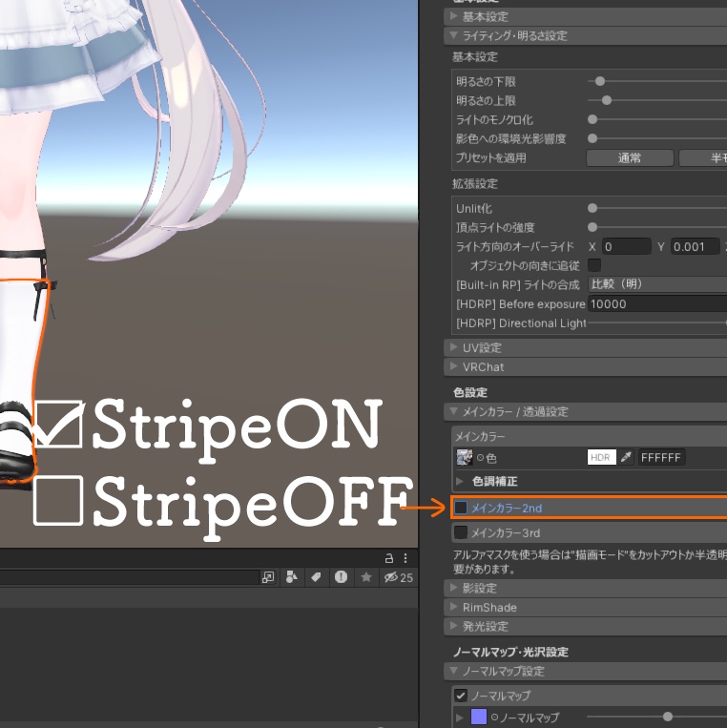Adjust the 明るさの下限 slider
Image resolution: width=727 pixels, height=728 pixels.
tap(600, 81)
